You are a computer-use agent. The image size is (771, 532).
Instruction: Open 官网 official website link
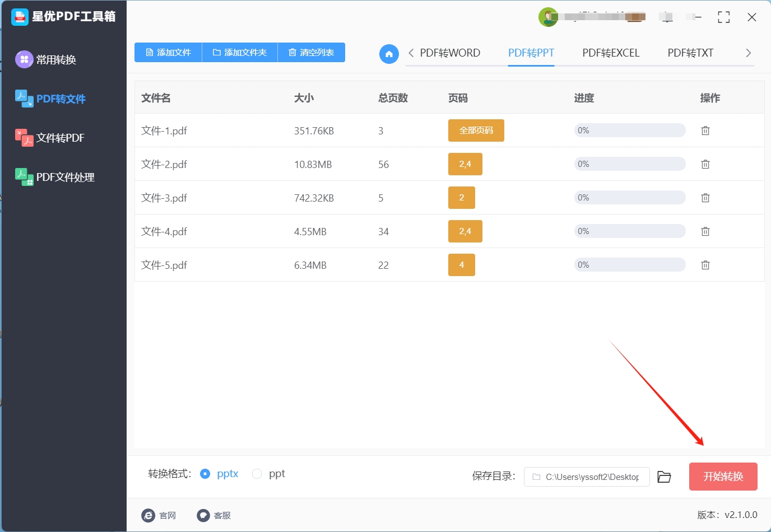(x=159, y=515)
